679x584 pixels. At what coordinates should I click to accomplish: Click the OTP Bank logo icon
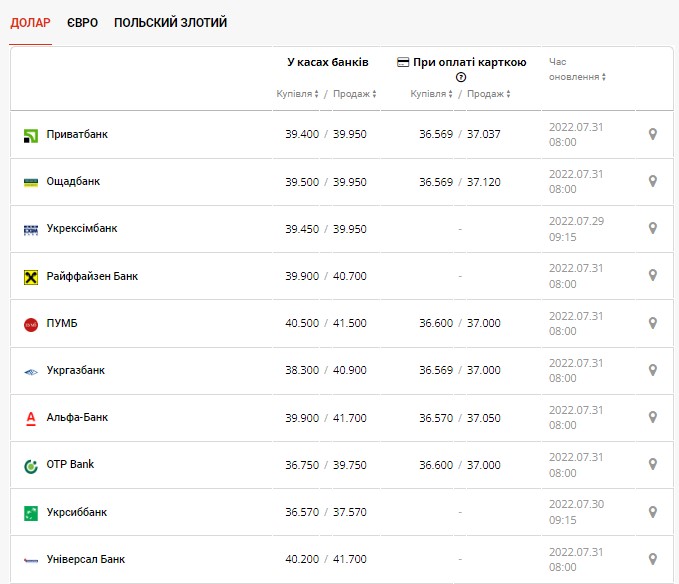pyautogui.click(x=30, y=465)
